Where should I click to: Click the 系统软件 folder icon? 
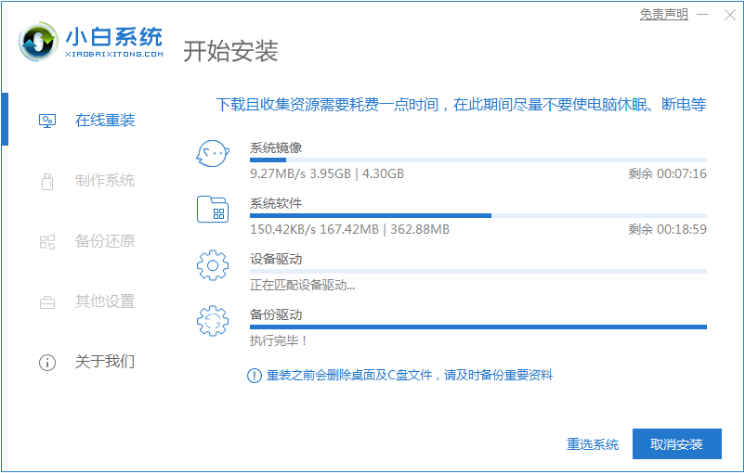[214, 210]
